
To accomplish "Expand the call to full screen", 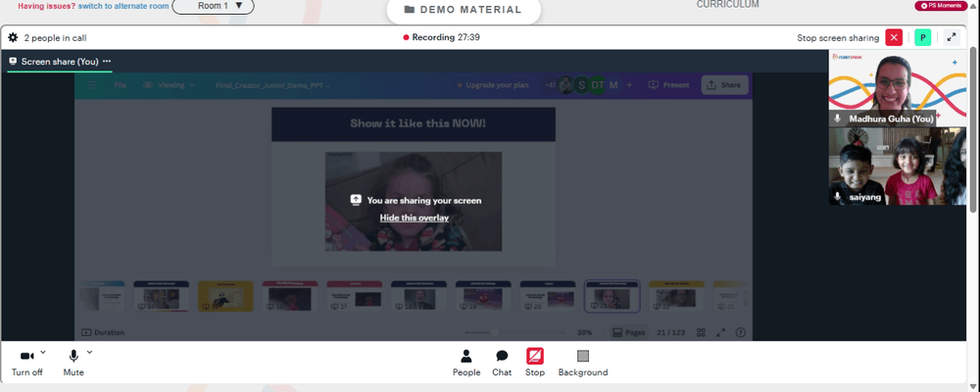I will [952, 37].
